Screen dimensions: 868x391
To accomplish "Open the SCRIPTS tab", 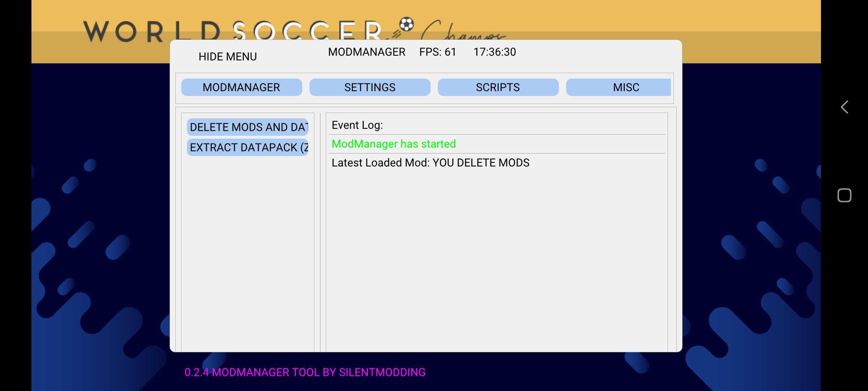I will tap(498, 87).
